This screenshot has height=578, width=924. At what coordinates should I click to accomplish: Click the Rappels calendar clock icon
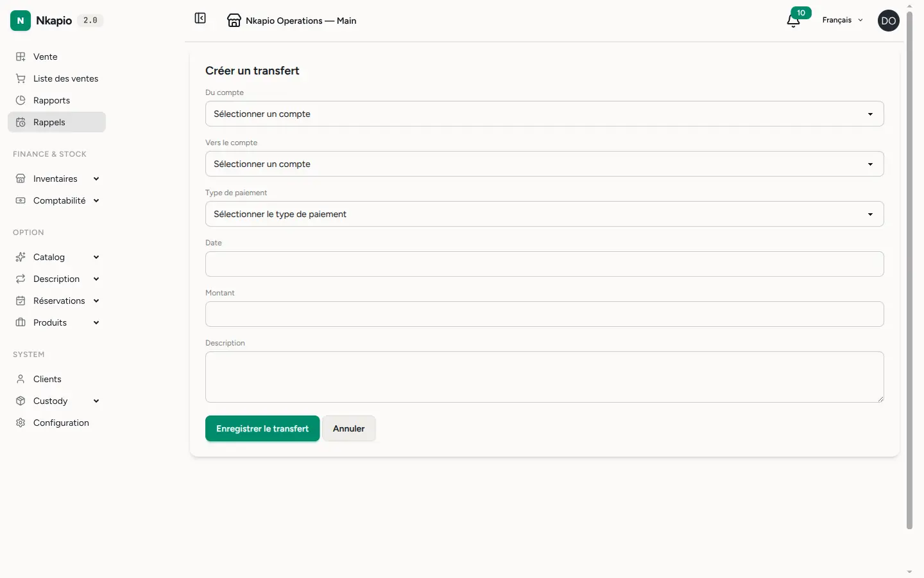coord(21,122)
